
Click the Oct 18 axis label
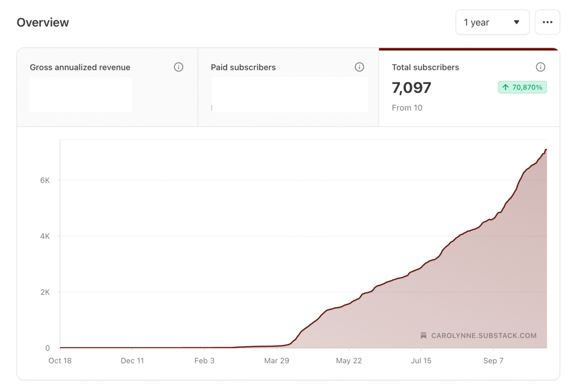[60, 360]
